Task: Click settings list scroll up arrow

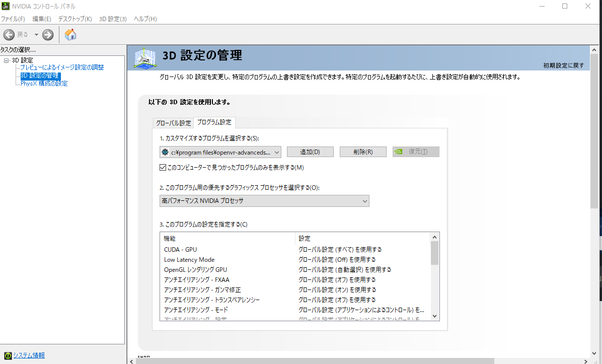Action: (434, 237)
